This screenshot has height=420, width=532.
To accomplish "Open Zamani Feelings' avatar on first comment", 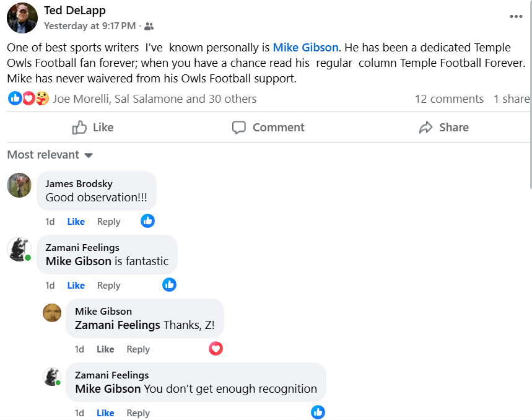I will 19,249.
